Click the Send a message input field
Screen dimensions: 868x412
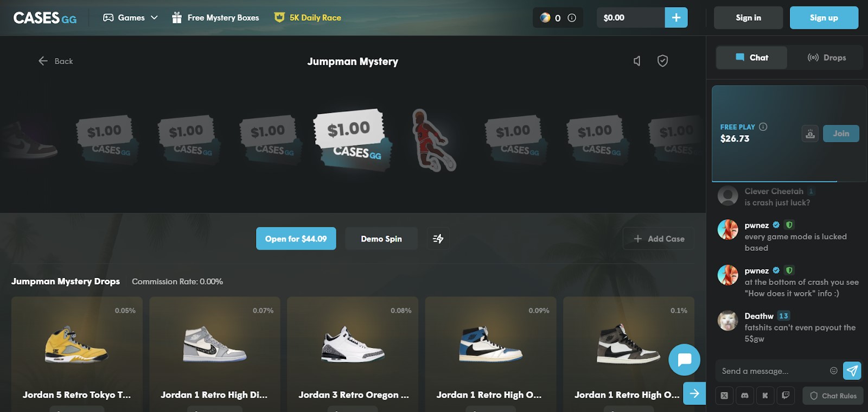(771, 371)
